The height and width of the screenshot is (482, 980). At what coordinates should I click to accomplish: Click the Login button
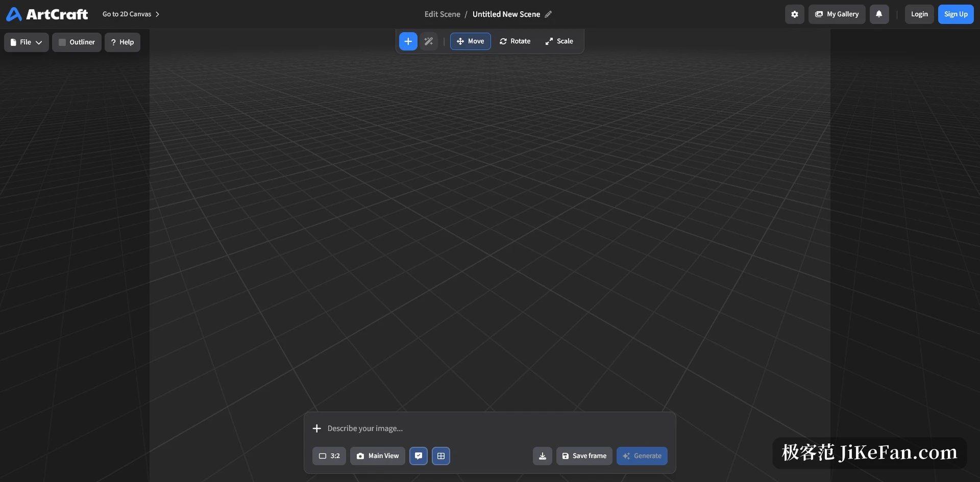(x=919, y=14)
